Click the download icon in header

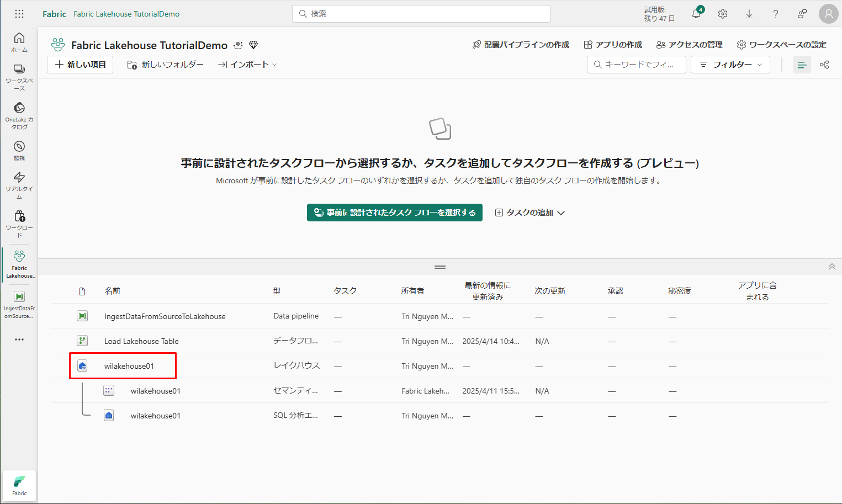coord(749,14)
